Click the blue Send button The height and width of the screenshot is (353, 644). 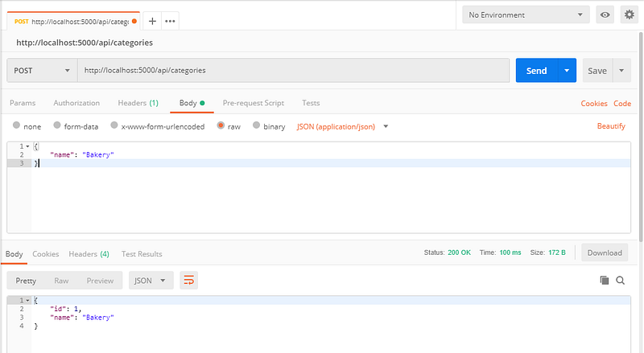[x=536, y=71]
